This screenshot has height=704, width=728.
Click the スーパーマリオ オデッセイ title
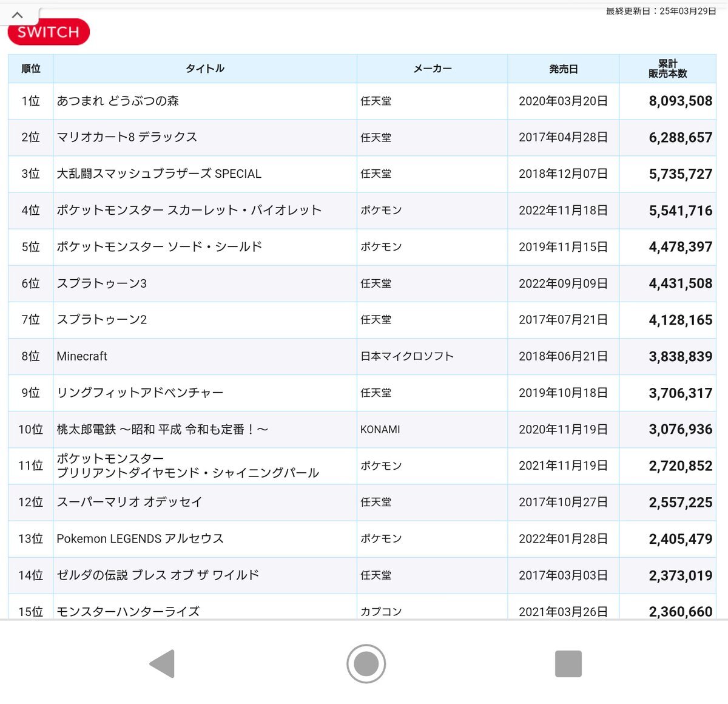129,502
